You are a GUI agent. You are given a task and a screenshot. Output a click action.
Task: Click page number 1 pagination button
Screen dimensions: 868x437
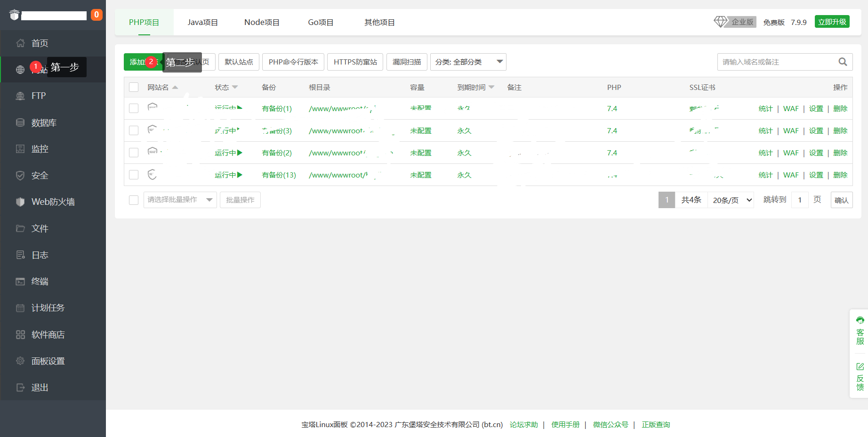click(667, 200)
